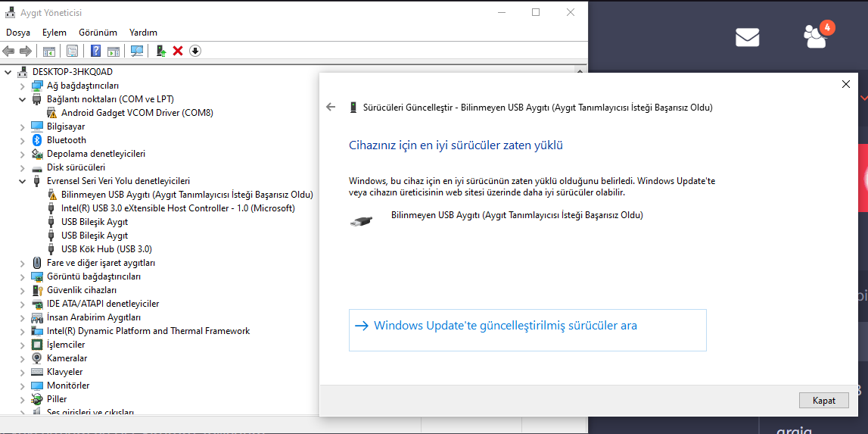This screenshot has width=868, height=434.
Task: Click the warning icon beside Android Gadget VCOM Driver
Action: tap(52, 113)
